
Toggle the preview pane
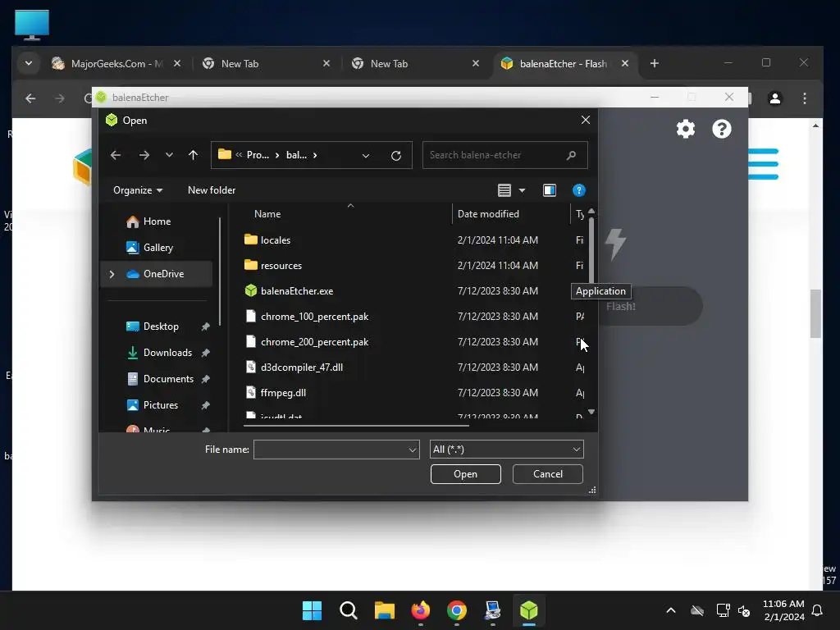549,190
